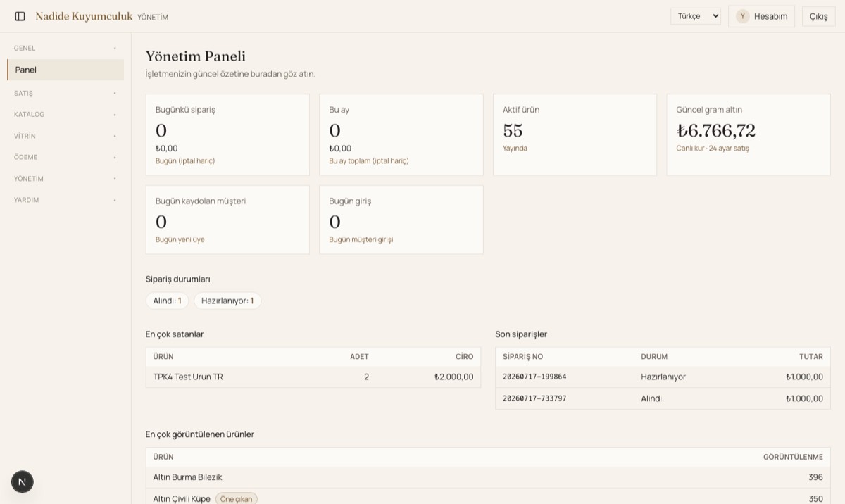This screenshot has width=845, height=504.
Task: Expand the KATALOG sidebar section
Action: tap(65, 114)
